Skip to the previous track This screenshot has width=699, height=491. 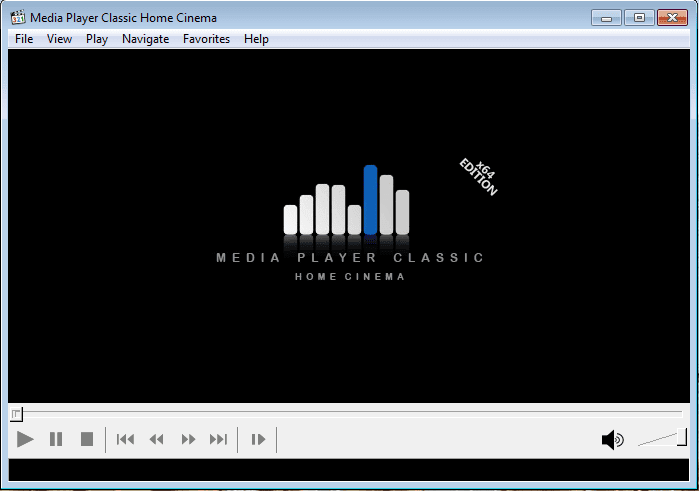[x=125, y=439]
